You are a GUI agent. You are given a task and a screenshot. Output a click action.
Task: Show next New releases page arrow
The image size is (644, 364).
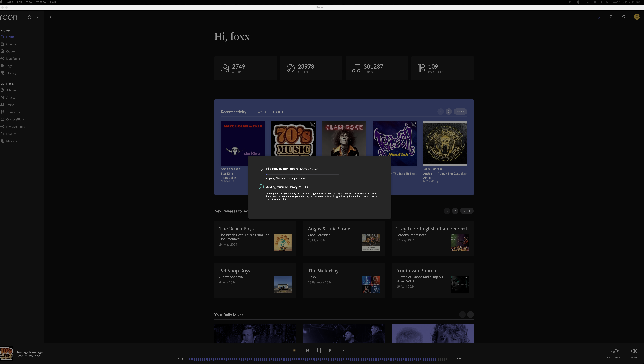point(455,211)
